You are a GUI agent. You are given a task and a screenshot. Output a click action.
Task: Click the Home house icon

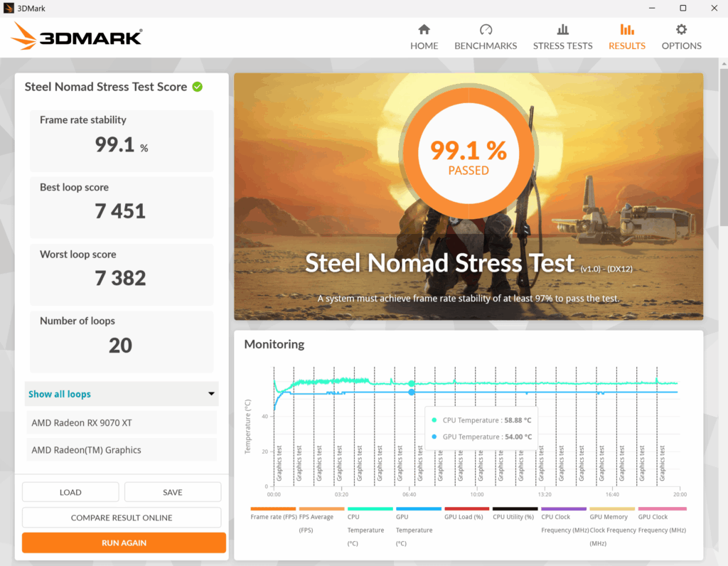tap(424, 30)
